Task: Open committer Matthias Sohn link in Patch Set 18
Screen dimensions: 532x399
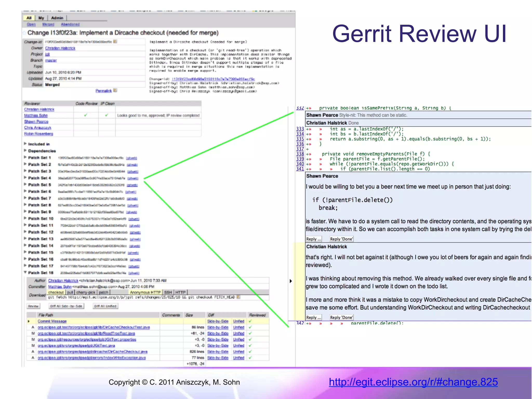Action: 60,287
